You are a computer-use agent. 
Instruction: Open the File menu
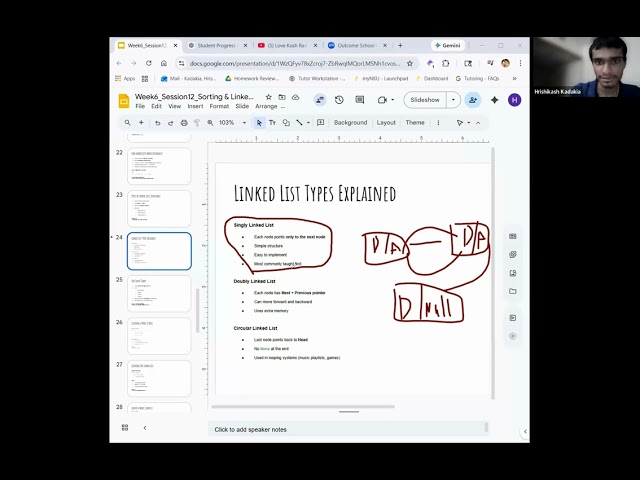140,106
